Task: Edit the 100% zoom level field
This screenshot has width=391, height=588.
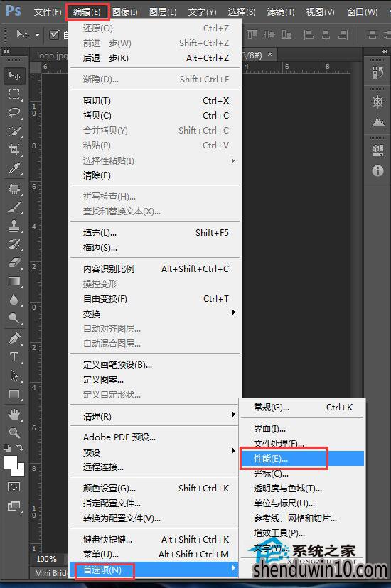Action: click(x=46, y=559)
